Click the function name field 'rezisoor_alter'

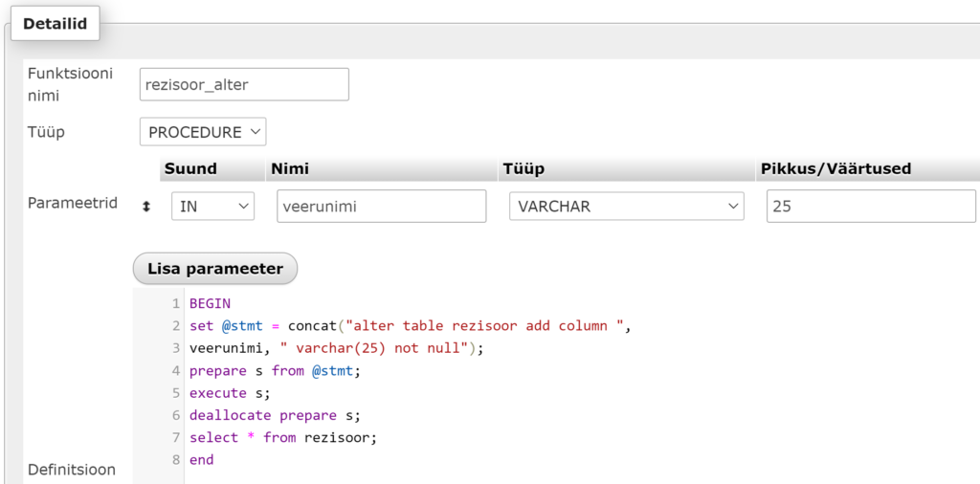point(244,84)
